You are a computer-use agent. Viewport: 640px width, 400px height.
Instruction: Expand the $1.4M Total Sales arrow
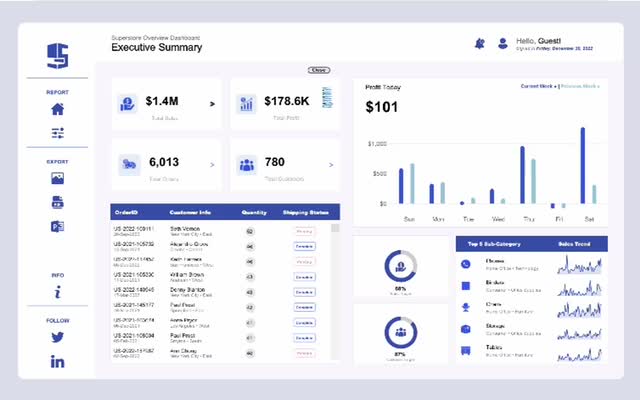tap(212, 104)
